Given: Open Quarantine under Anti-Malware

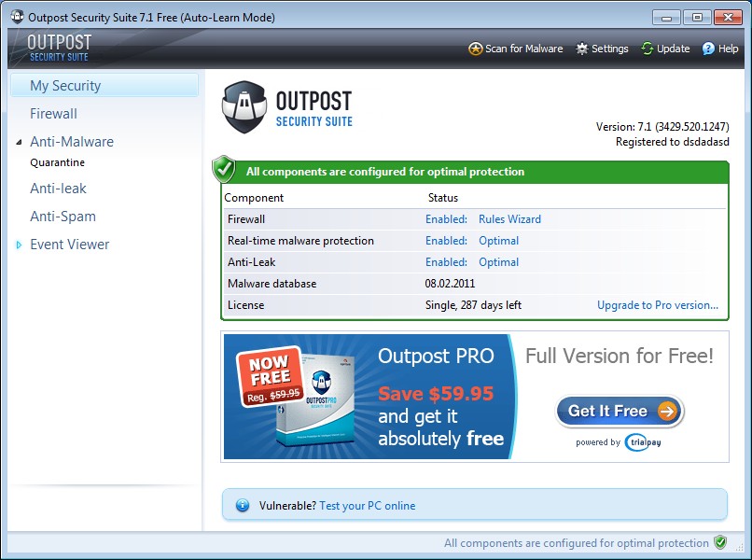Looking at the screenshot, I should tap(58, 162).
